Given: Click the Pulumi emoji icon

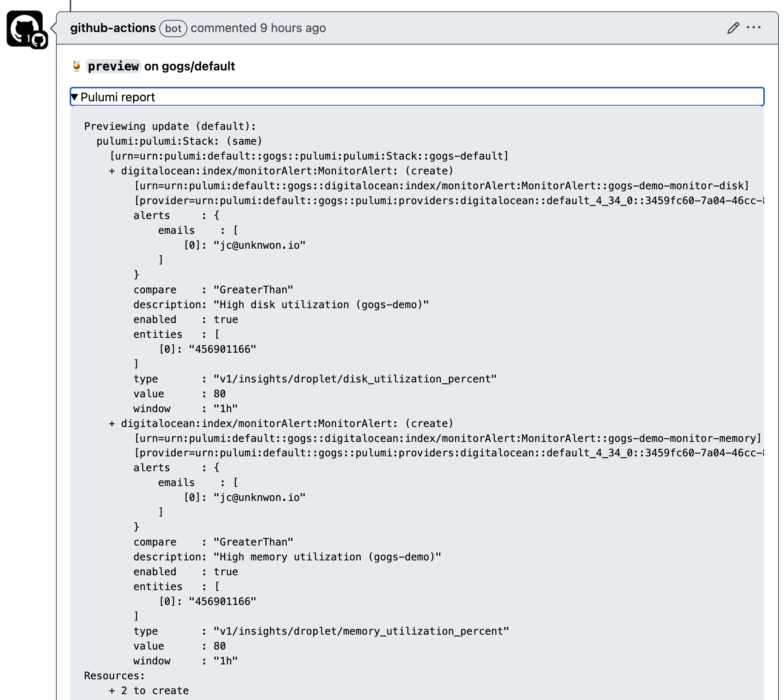Looking at the screenshot, I should pyautogui.click(x=77, y=66).
